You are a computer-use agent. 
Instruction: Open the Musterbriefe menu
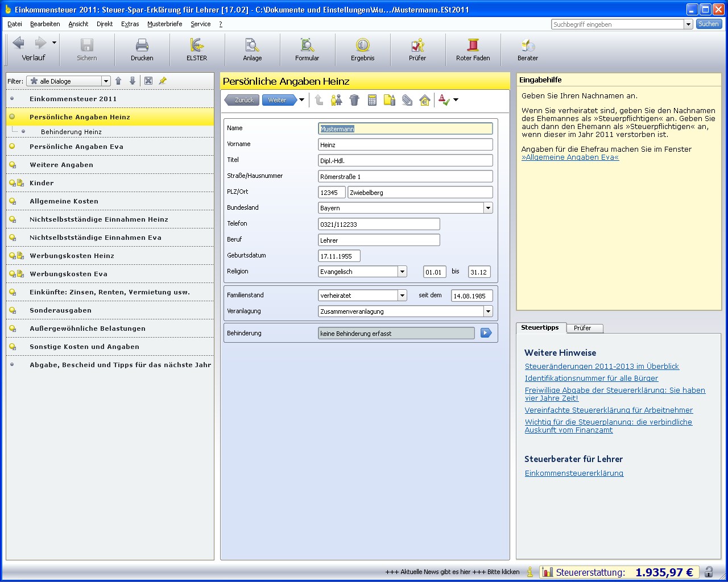(165, 24)
